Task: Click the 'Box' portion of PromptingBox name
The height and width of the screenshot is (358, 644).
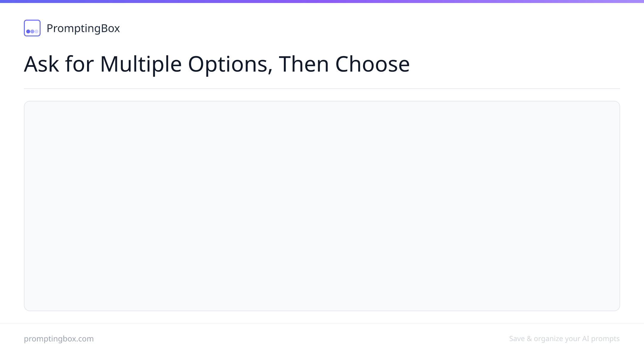Action: click(x=110, y=28)
